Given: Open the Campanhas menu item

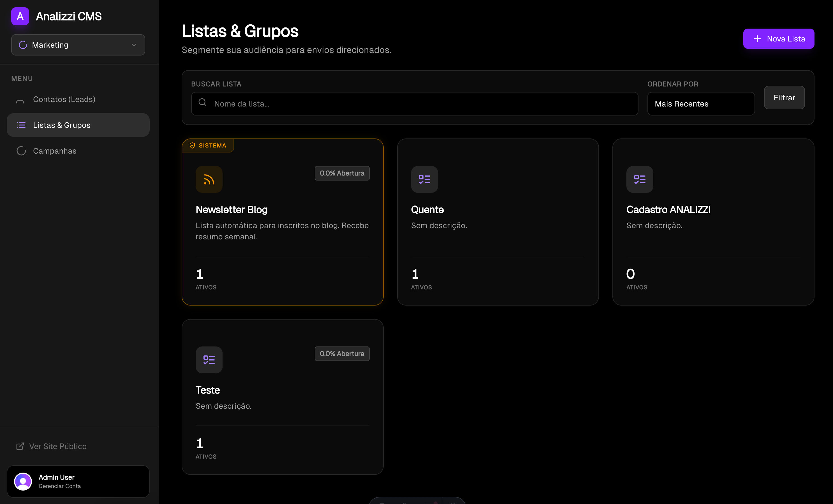Looking at the screenshot, I should pos(55,151).
